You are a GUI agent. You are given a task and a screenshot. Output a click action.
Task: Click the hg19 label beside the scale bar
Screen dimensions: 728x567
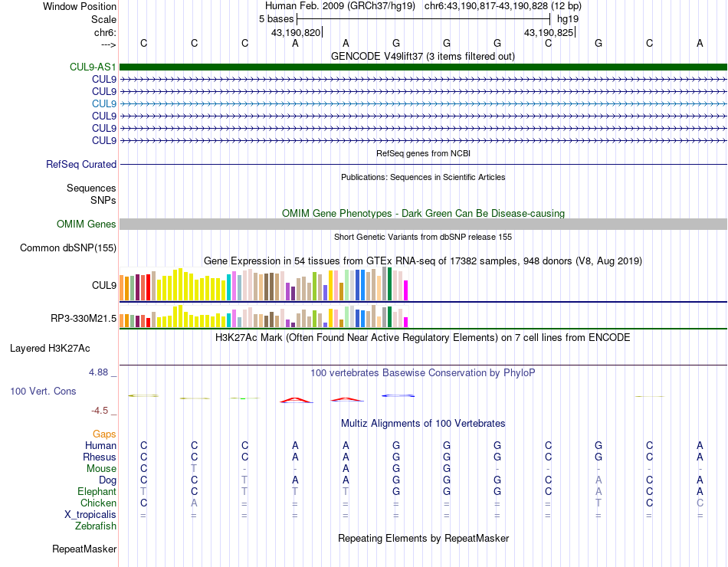[x=568, y=19]
